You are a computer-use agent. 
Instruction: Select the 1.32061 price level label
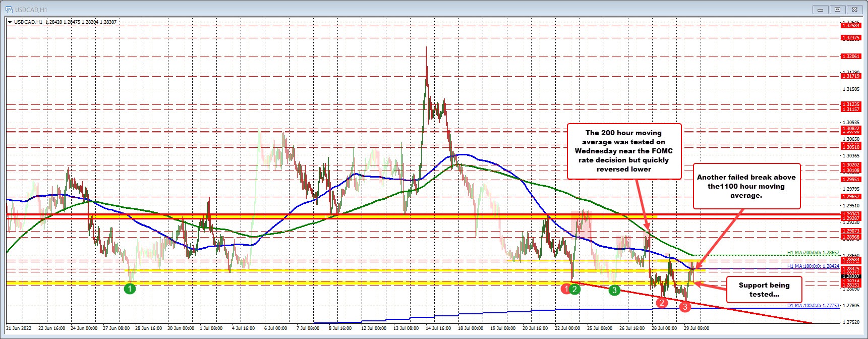851,56
